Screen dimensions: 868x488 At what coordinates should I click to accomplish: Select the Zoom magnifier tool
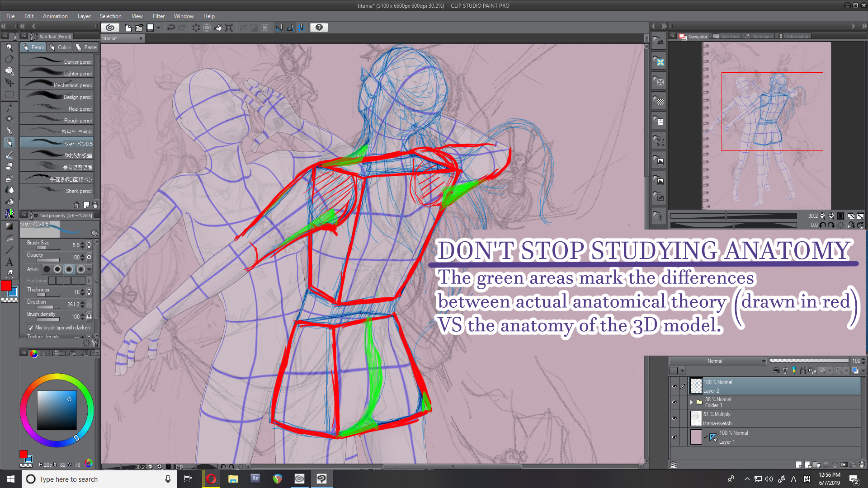[9, 47]
